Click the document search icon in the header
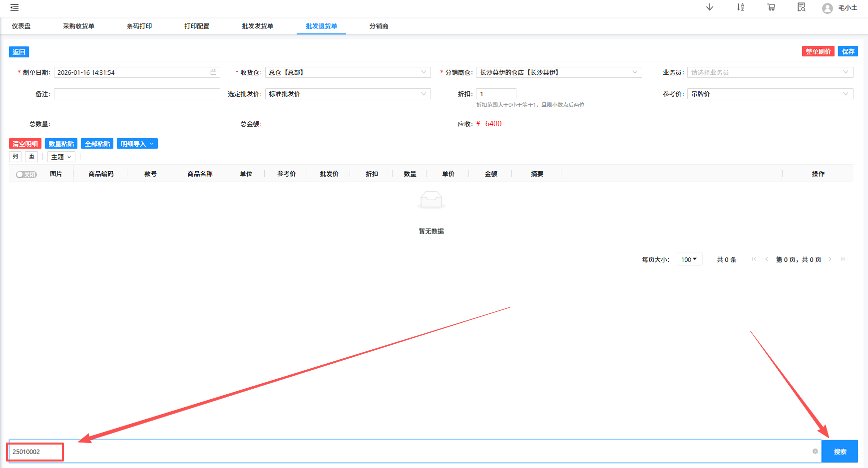 801,7
